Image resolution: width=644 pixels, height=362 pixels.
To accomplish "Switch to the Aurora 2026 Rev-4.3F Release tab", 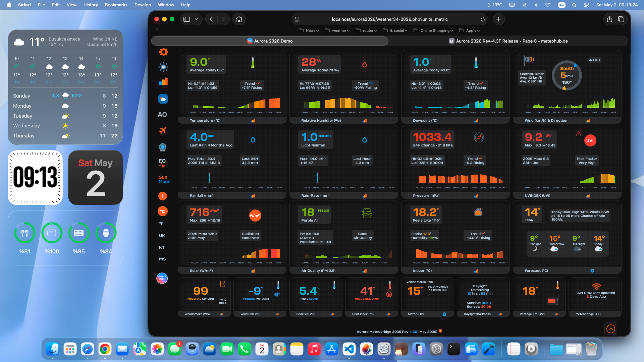I will click(x=508, y=41).
